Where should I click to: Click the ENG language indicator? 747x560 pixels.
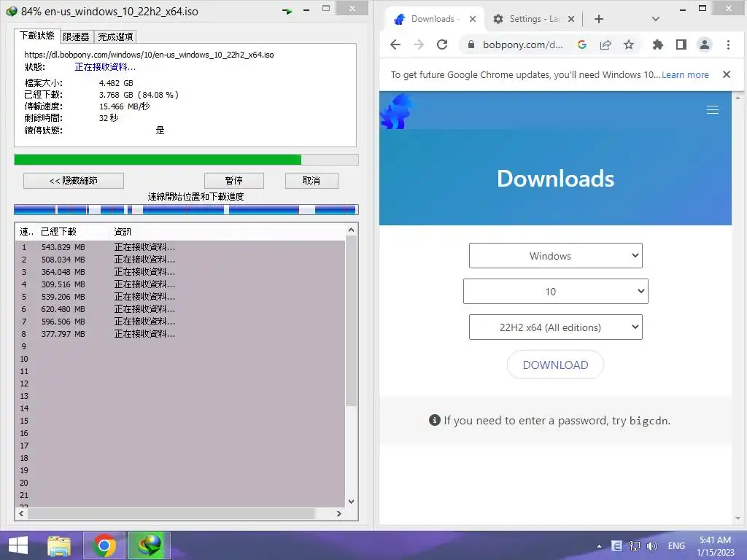676,546
